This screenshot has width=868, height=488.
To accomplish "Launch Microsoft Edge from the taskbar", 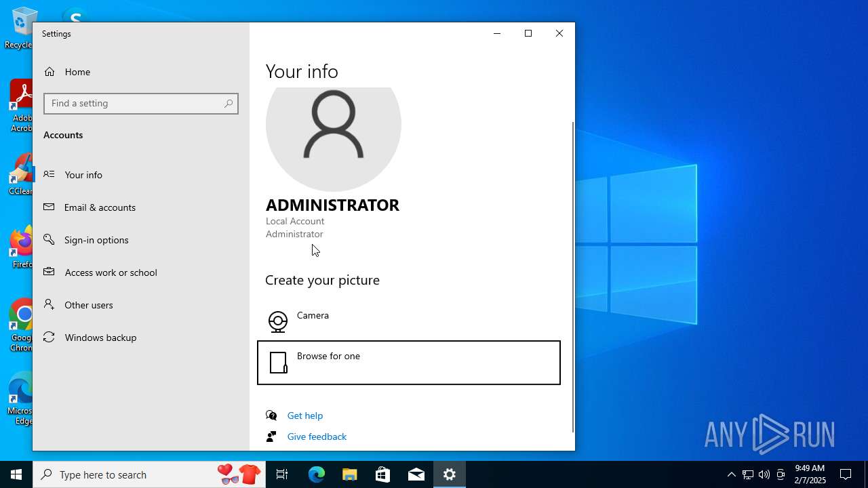I will pyautogui.click(x=317, y=474).
